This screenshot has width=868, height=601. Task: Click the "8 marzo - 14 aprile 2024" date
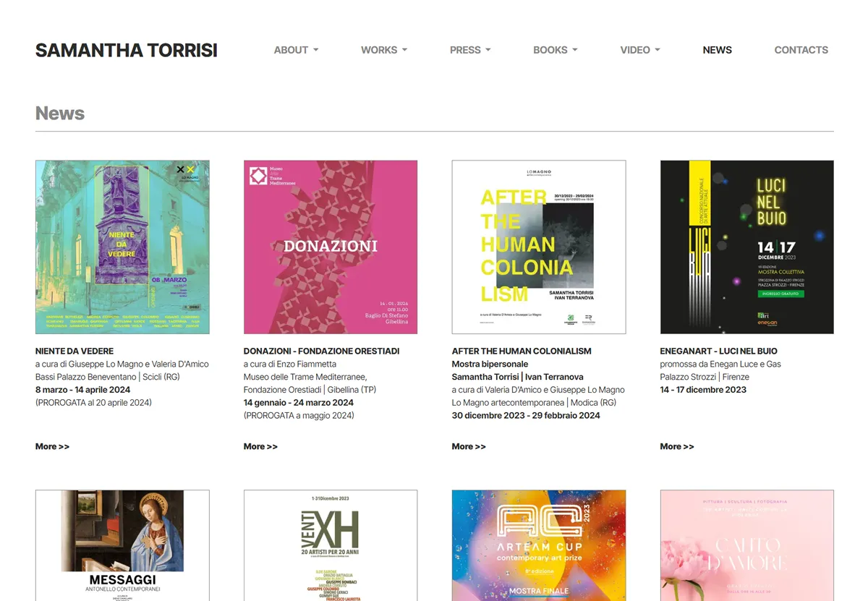pyautogui.click(x=84, y=390)
